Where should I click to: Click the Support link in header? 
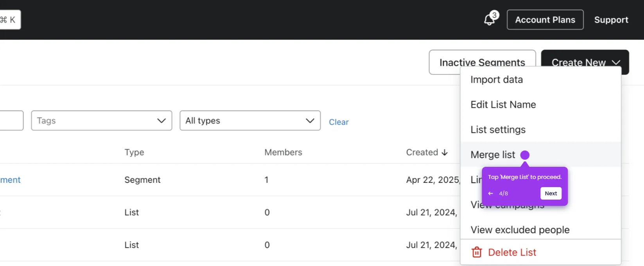(x=611, y=20)
